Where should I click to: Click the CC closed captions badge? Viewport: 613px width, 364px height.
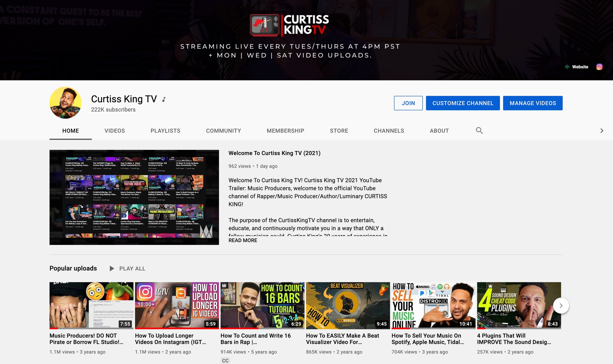(x=225, y=360)
